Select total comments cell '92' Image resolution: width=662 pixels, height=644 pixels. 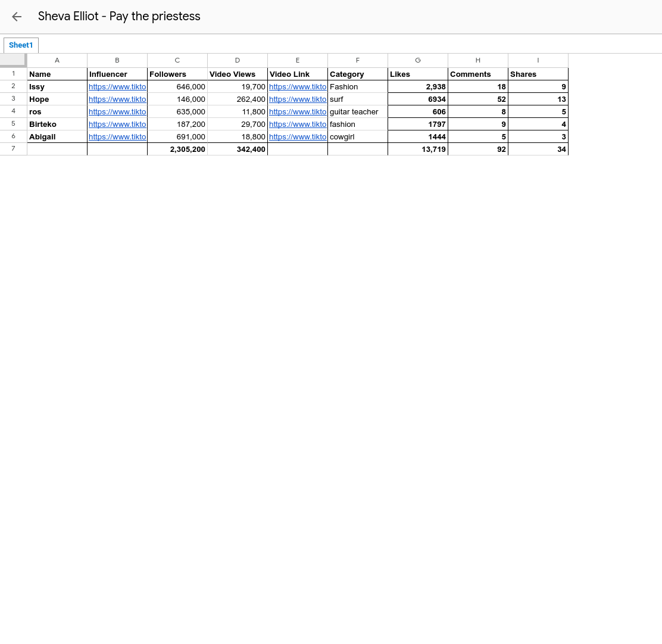(x=478, y=149)
